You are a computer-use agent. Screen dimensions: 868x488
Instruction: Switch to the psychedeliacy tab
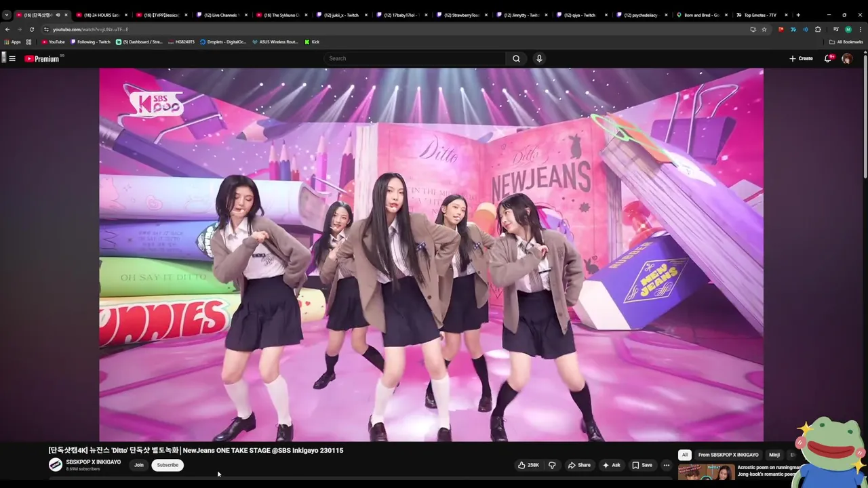coord(641,15)
